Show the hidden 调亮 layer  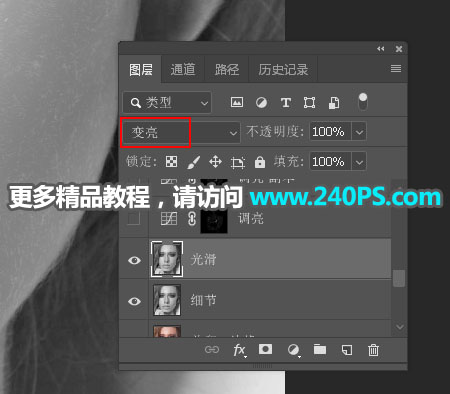coord(134,219)
